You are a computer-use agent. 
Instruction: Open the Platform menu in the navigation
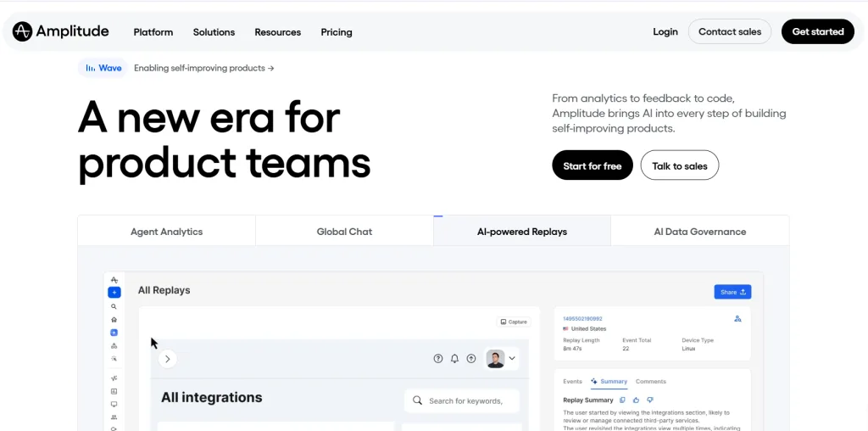click(x=153, y=32)
